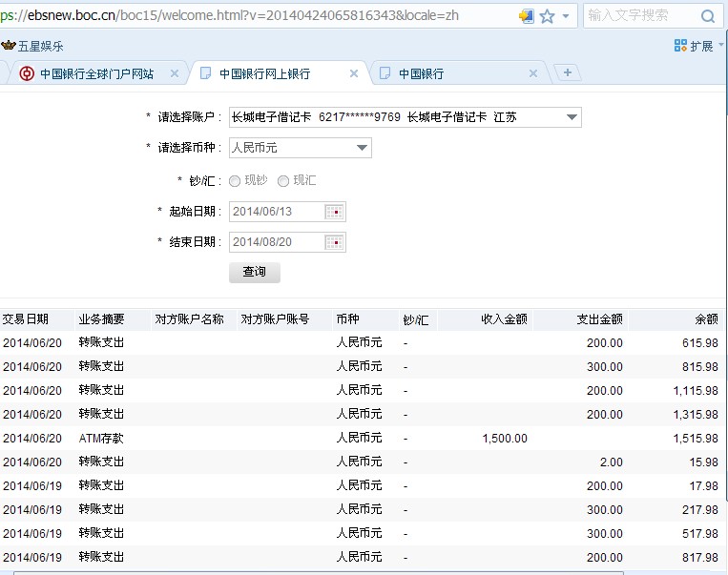
Task: Switch to 中国银行全球门户网站 tab
Action: pos(95,73)
